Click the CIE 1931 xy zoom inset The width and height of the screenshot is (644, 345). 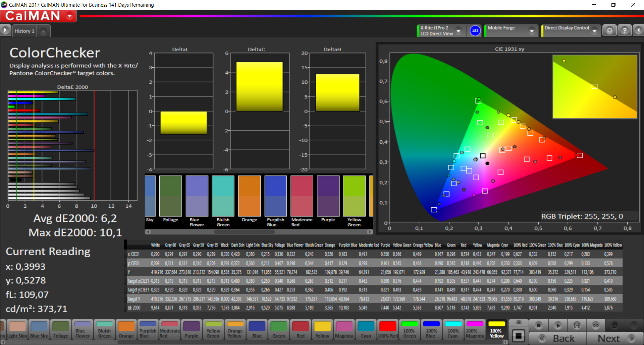click(595, 87)
